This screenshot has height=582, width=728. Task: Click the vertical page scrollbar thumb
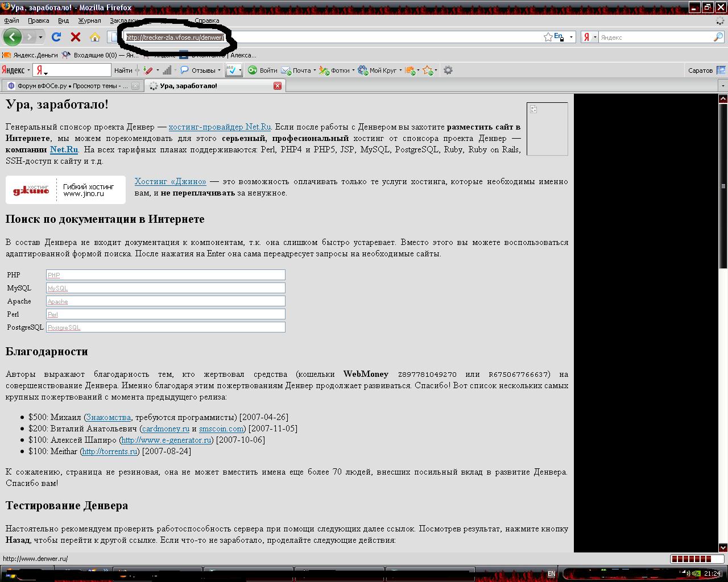(723, 186)
